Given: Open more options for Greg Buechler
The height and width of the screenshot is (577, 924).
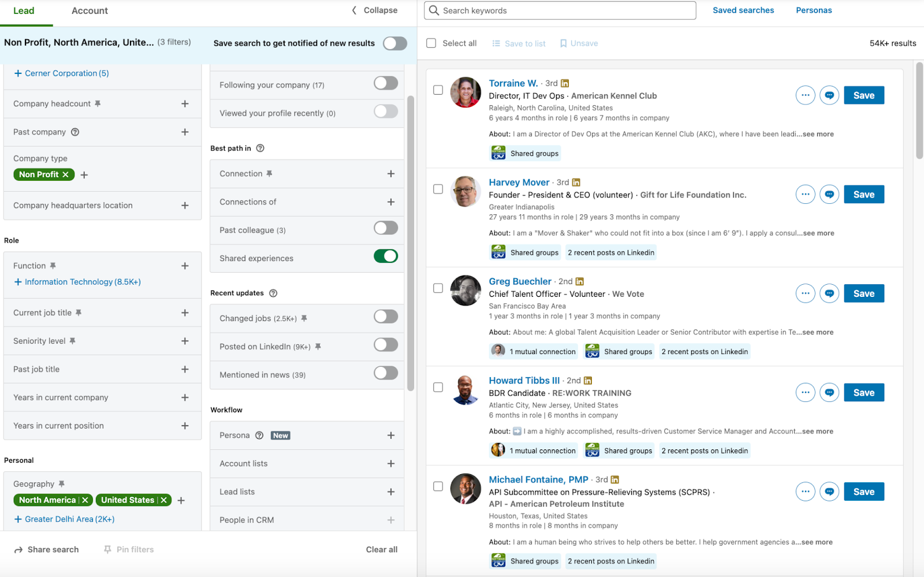Looking at the screenshot, I should point(805,293).
